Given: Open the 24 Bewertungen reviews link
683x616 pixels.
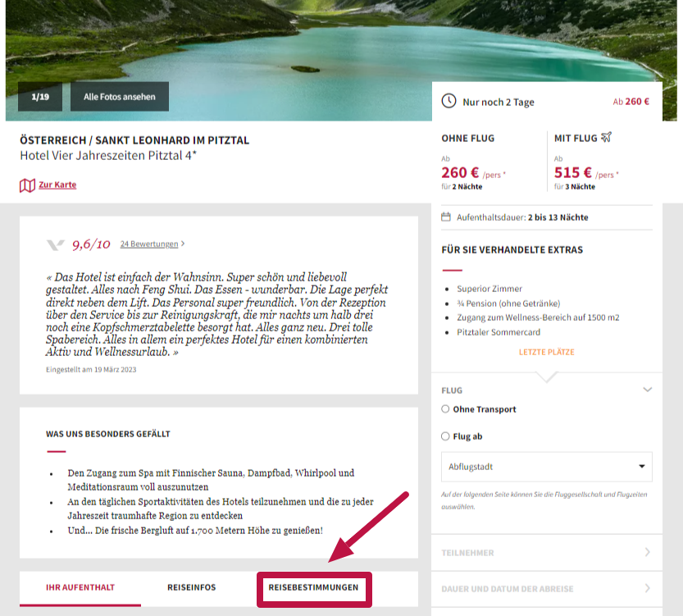Looking at the screenshot, I should 148,244.
